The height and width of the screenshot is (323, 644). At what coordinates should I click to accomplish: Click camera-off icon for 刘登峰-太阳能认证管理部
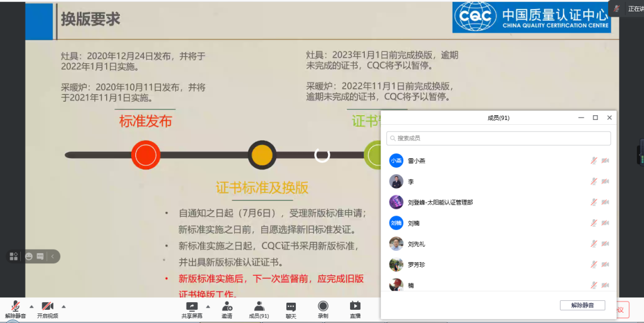click(605, 202)
